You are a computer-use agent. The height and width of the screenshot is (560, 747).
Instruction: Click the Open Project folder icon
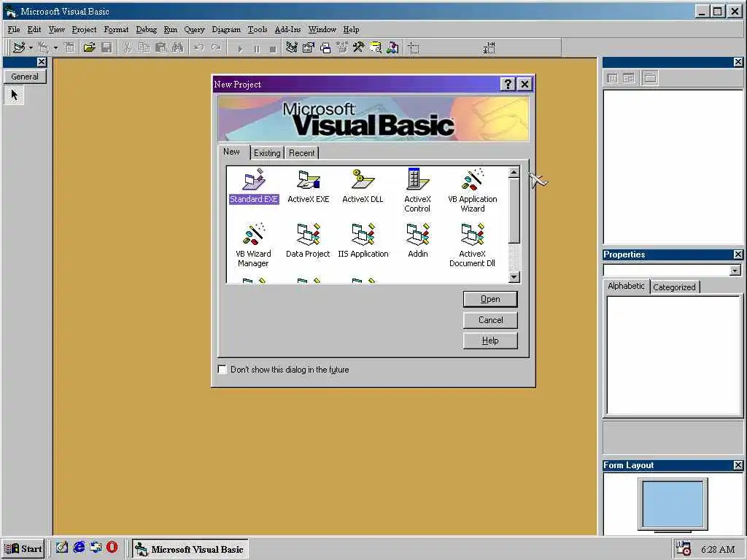coord(89,47)
